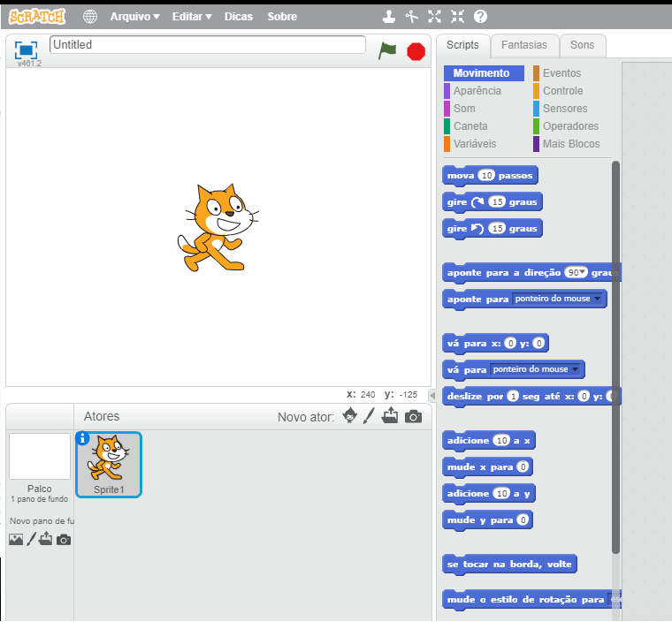Click the green flag to start
Viewport: 672px width, 622px height.
[x=387, y=50]
